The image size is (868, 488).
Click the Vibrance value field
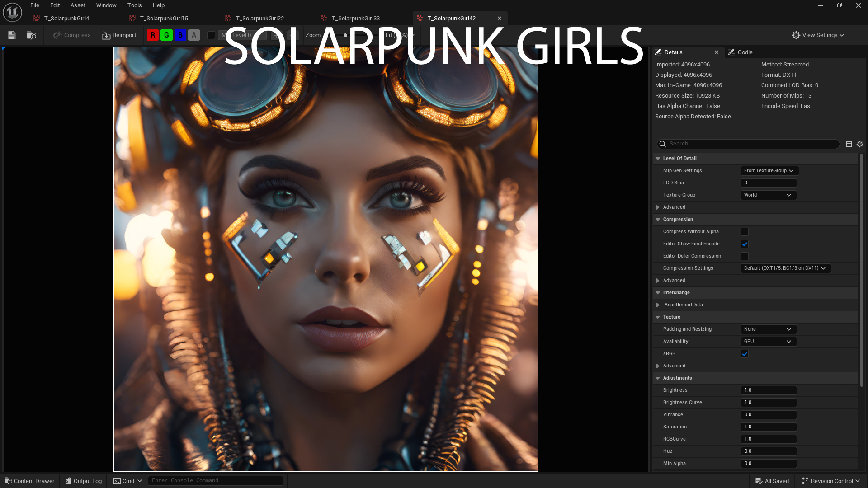coord(769,415)
